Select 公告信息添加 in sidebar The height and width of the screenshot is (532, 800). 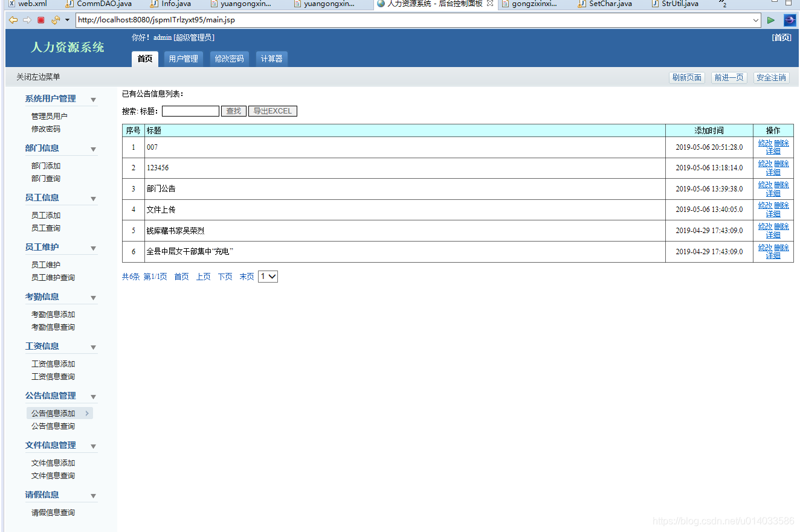point(59,414)
